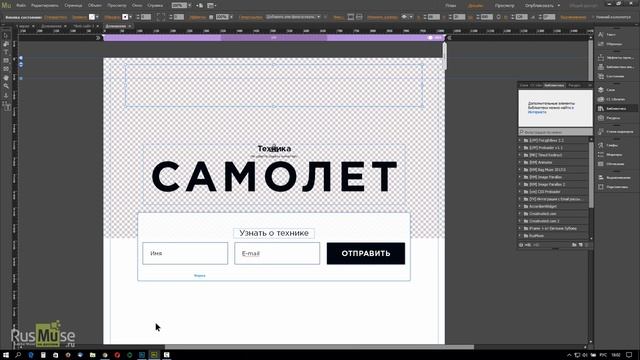Open the Редактировать menu
The width and height of the screenshot is (640, 360).
point(45,6)
